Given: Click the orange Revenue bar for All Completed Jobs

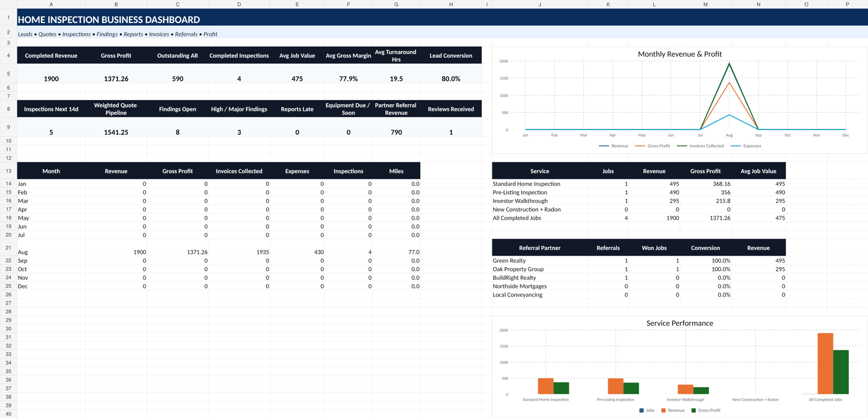Looking at the screenshot, I should pyautogui.click(x=825, y=364).
